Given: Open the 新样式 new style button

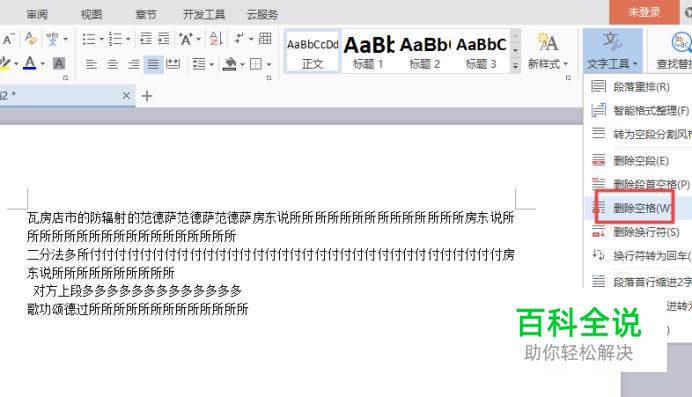Looking at the screenshot, I should click(x=547, y=51).
